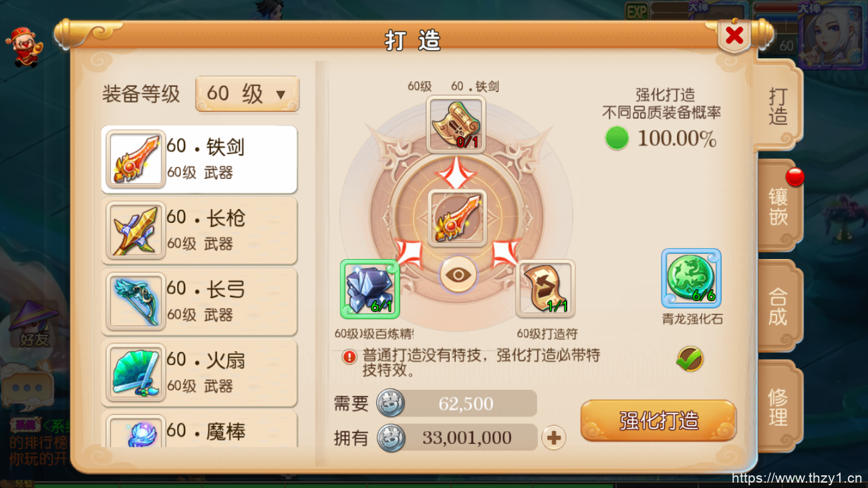Click the 强化打造 button
The height and width of the screenshot is (488, 868).
(x=659, y=421)
